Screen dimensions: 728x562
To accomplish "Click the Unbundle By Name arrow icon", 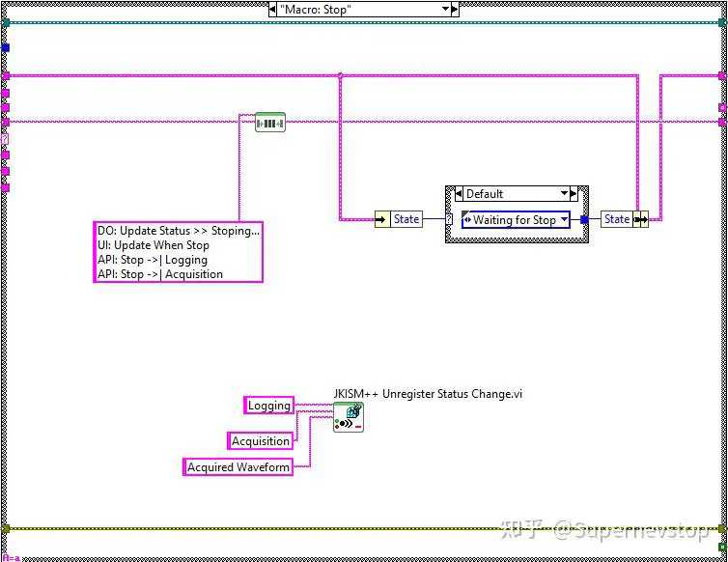I will pyautogui.click(x=382, y=219).
